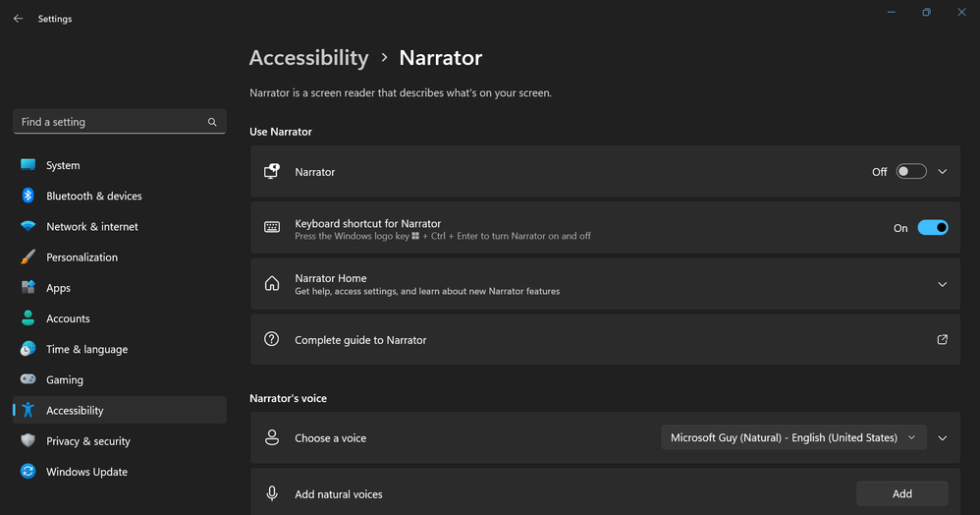Click the Gaming controller icon
980x515 pixels.
[27, 380]
